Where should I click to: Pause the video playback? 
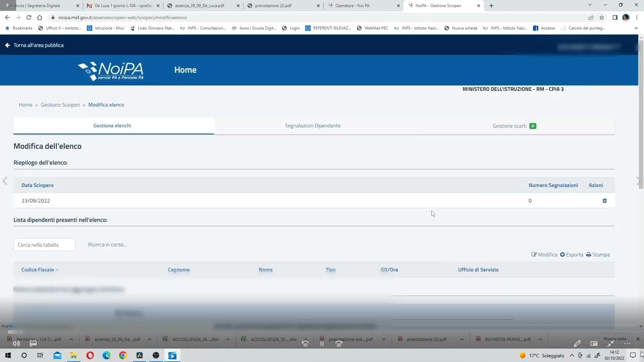click(x=322, y=343)
